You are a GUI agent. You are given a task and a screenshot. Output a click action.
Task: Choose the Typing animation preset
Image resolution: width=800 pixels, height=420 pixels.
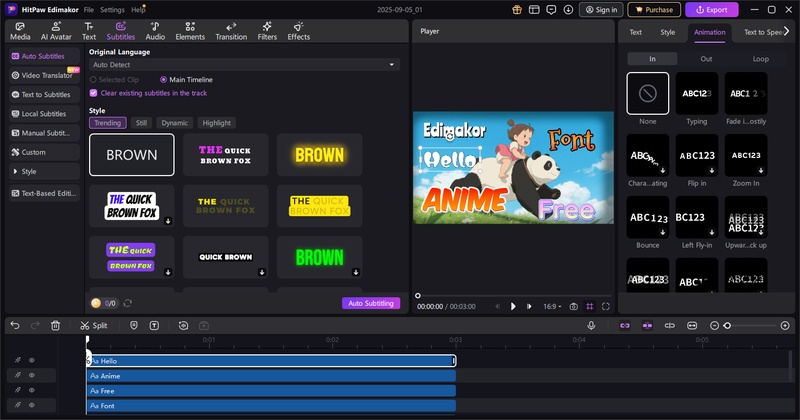point(696,93)
